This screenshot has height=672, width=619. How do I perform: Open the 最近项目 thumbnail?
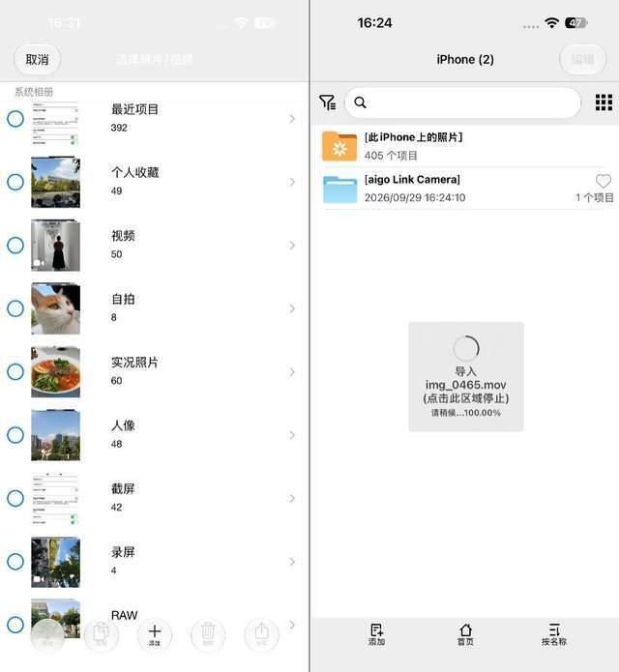pos(55,123)
